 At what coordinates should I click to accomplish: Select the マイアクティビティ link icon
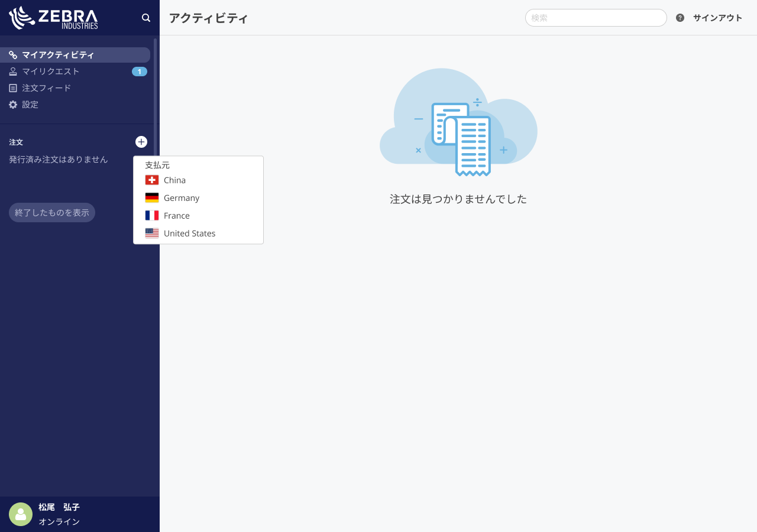13,54
